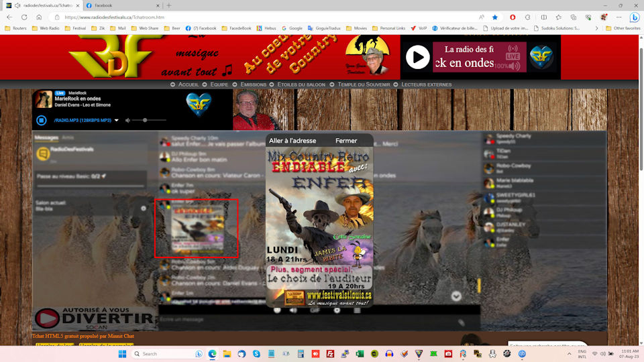The height and width of the screenshot is (362, 644).
Task: Click the Fermer button on popup
Action: 346,141
